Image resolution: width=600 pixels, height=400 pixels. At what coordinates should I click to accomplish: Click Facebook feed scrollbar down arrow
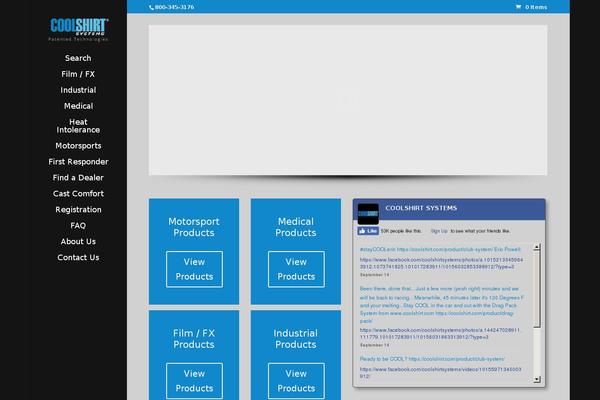point(537,379)
